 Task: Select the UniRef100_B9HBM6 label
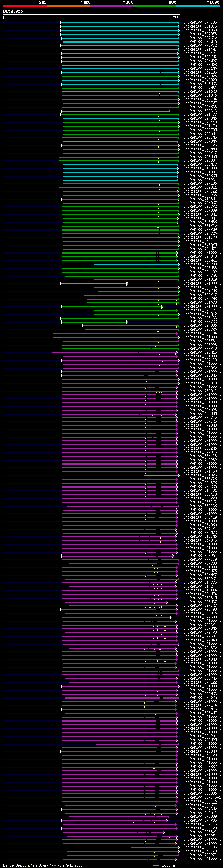pyautogui.click(x=200, y=118)
